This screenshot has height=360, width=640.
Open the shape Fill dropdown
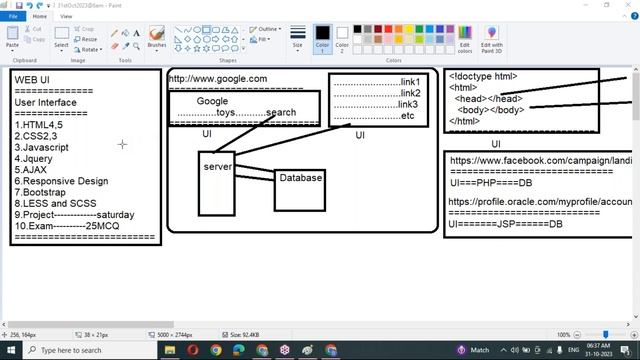(260, 39)
